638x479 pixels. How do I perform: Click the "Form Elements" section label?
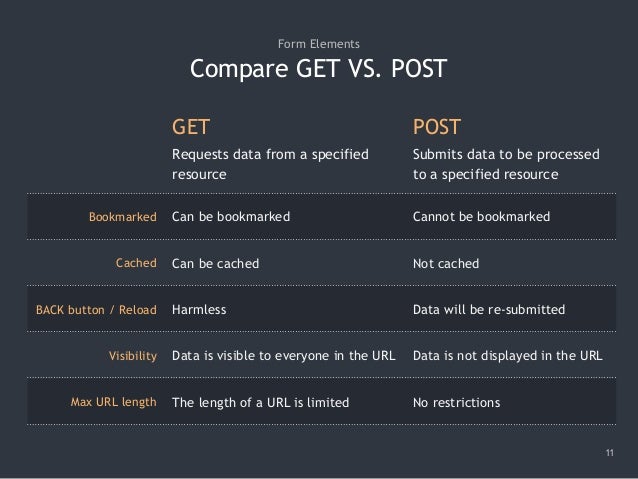click(318, 44)
